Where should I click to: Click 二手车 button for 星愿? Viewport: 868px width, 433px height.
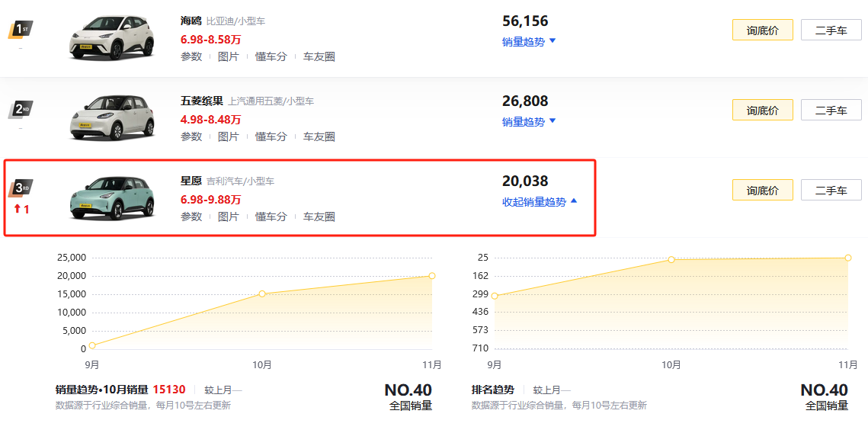(x=831, y=190)
